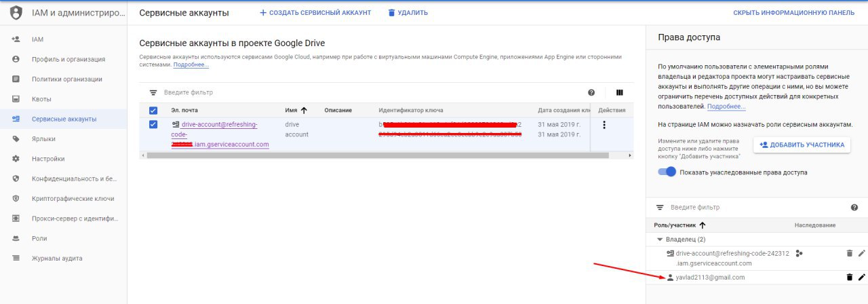Click yavlad2113@gmail.com member entry
Screen dimensions: 868x304
pos(710,277)
